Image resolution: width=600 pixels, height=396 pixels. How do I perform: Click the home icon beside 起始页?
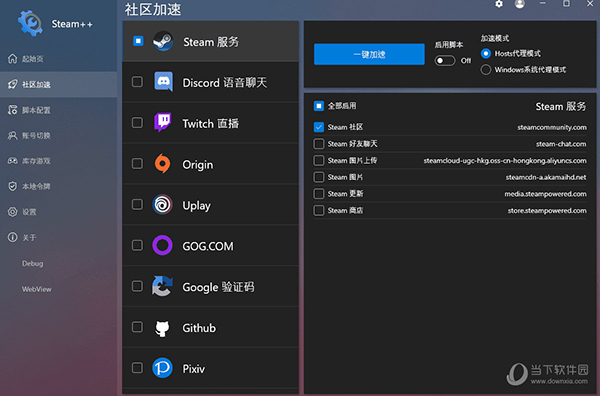[x=13, y=59]
